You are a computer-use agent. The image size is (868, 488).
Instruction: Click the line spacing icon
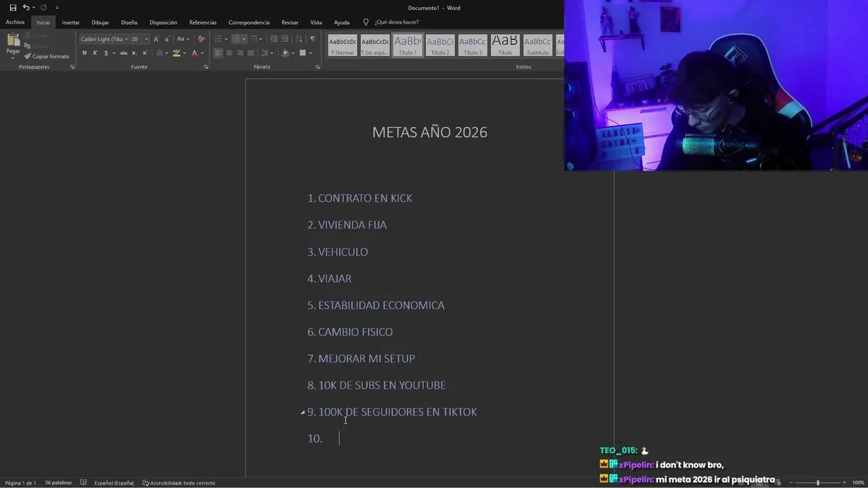point(267,53)
